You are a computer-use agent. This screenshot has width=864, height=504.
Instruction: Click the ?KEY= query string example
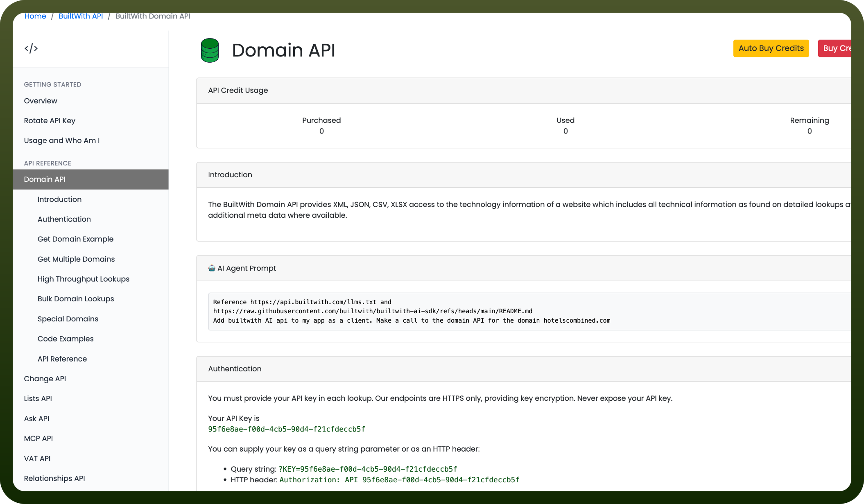click(x=368, y=469)
